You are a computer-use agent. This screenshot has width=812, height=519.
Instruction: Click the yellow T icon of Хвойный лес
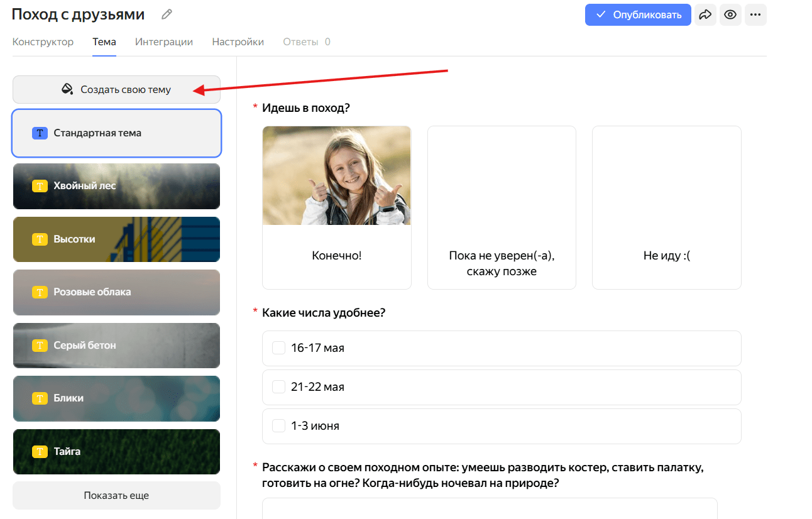(x=40, y=186)
